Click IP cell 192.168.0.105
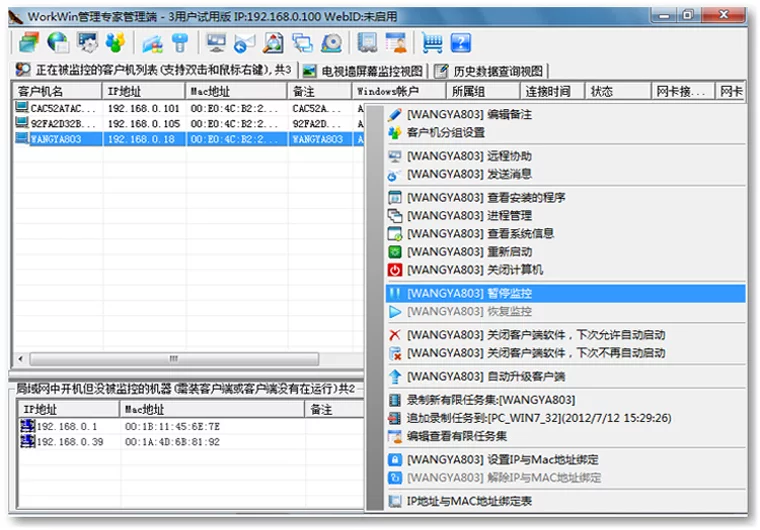The width and height of the screenshot is (760, 530). coord(143,124)
